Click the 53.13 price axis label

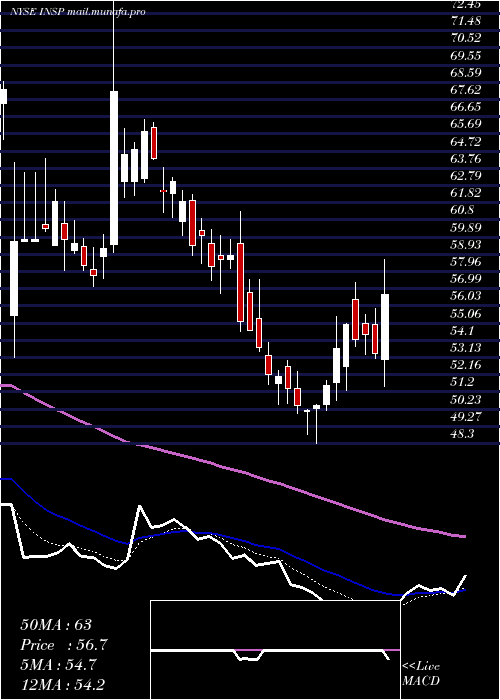click(x=466, y=348)
